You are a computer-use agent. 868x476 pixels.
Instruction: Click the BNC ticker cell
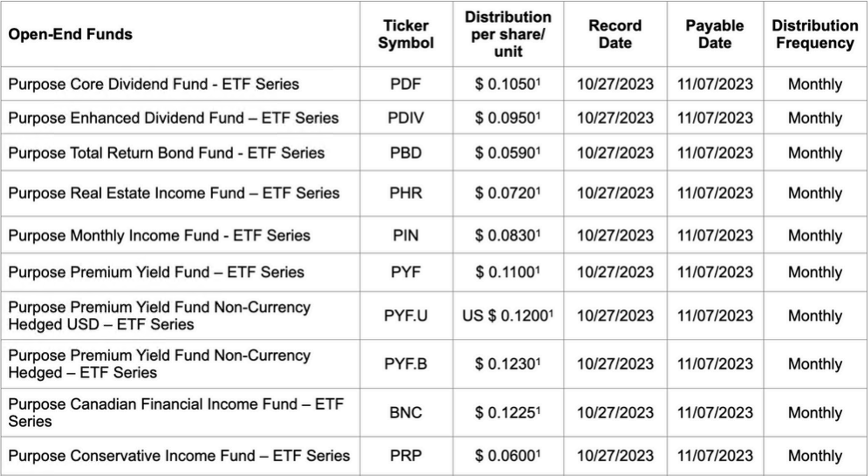click(405, 413)
